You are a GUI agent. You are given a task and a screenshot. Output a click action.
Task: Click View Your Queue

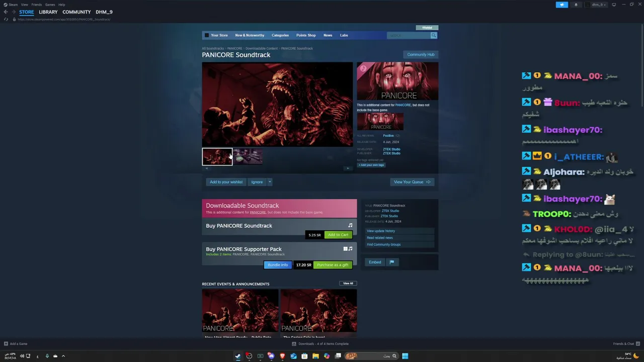tap(412, 182)
